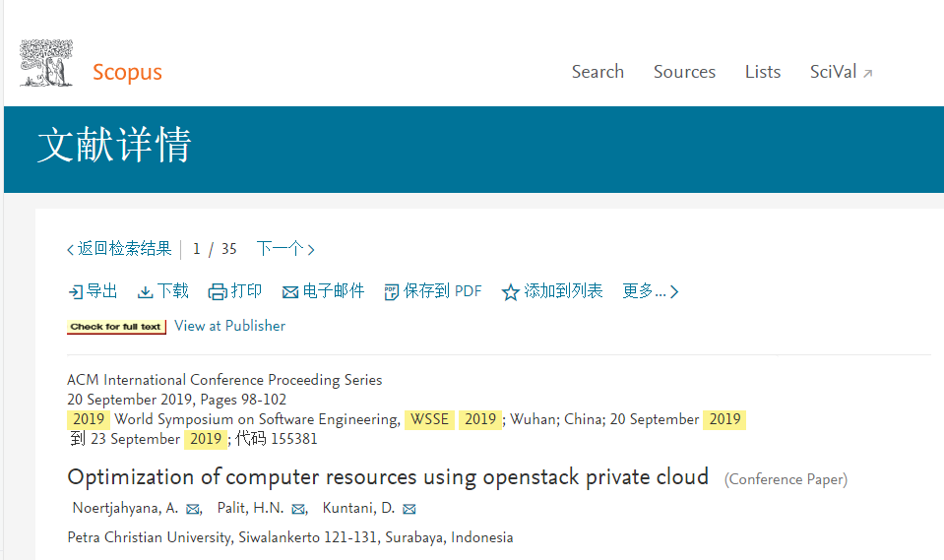Viewport: 944px width, 560px height.
Task: Click the export (导出) arrow icon
Action: coord(76,292)
